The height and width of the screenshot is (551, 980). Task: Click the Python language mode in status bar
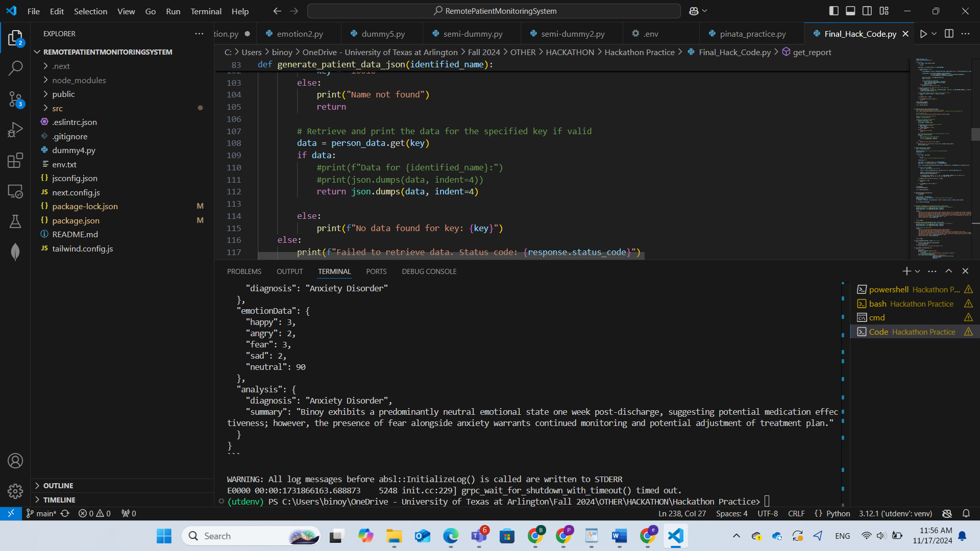(x=838, y=514)
